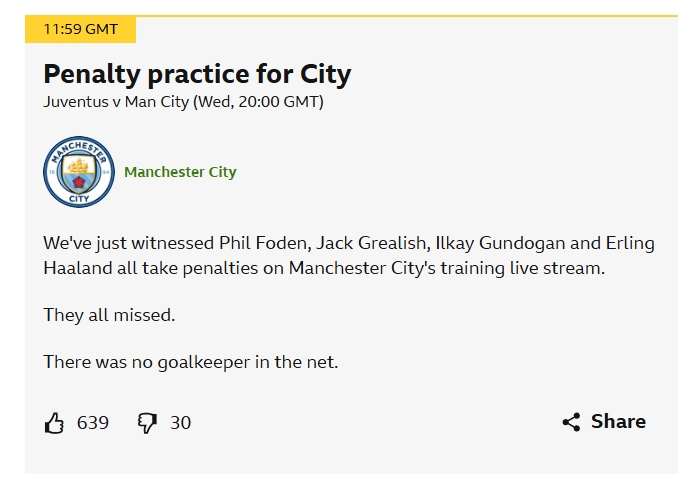Click the 30 dislikes count
Image resolution: width=698 pixels, height=483 pixels.
pyautogui.click(x=180, y=423)
